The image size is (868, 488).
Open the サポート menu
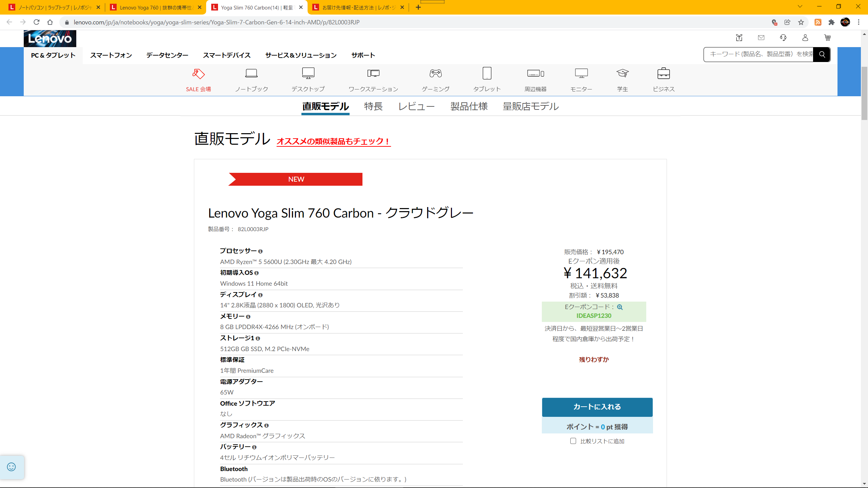363,55
